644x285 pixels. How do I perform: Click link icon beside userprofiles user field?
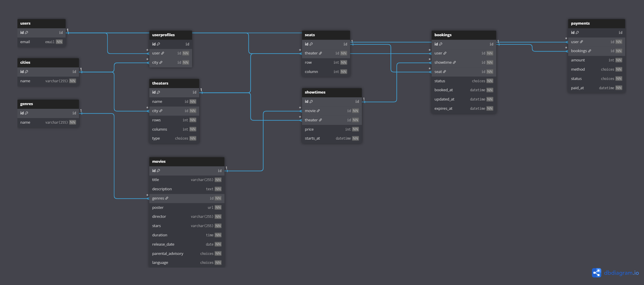[163, 53]
